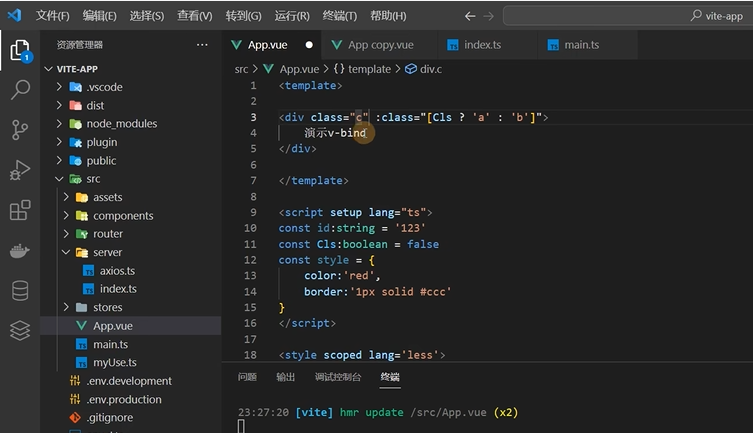Image resolution: width=753 pixels, height=433 pixels.
Task: Switch to the App copy.vue tab
Action: pyautogui.click(x=379, y=45)
